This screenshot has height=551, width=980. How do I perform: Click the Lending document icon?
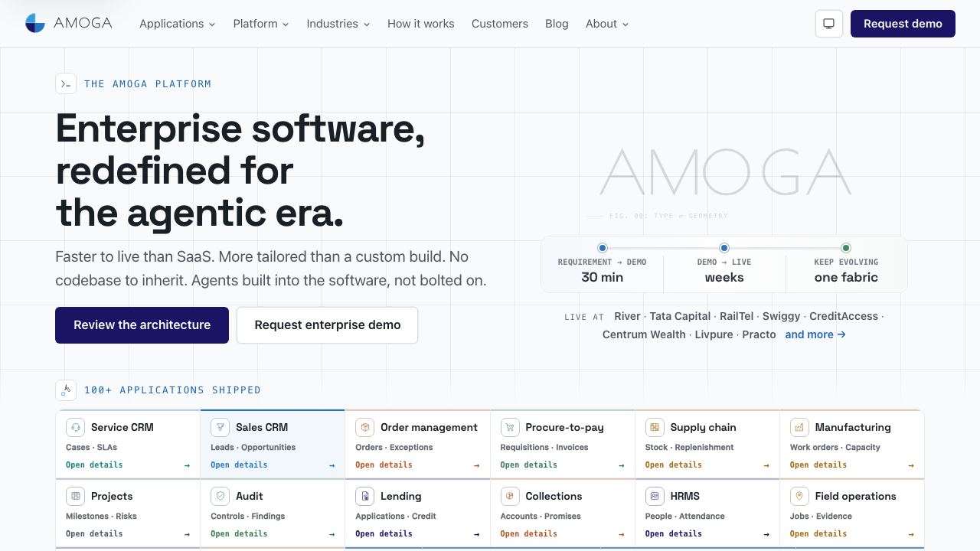[364, 496]
